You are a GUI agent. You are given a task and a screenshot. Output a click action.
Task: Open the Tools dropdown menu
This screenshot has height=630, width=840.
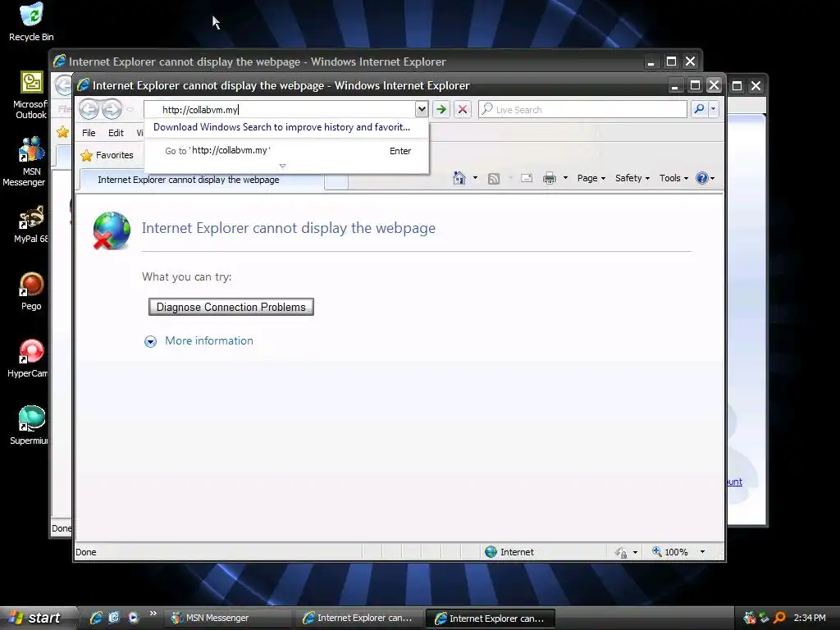pos(673,178)
